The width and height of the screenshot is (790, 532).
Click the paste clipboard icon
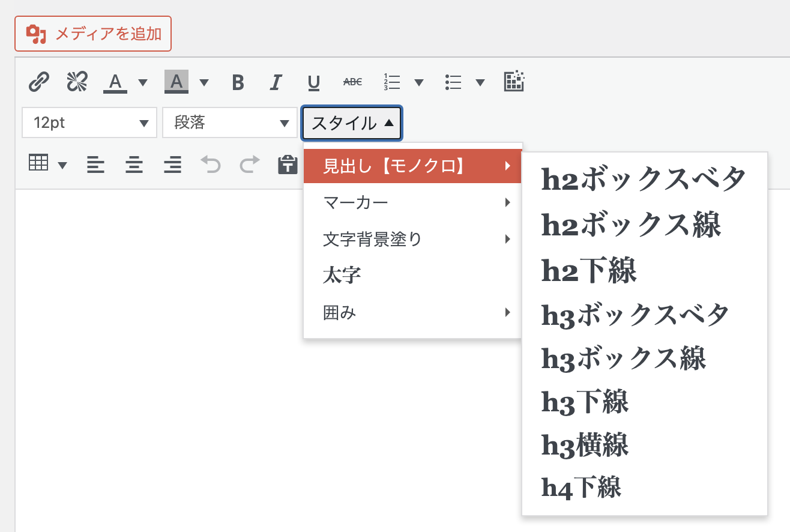click(288, 165)
